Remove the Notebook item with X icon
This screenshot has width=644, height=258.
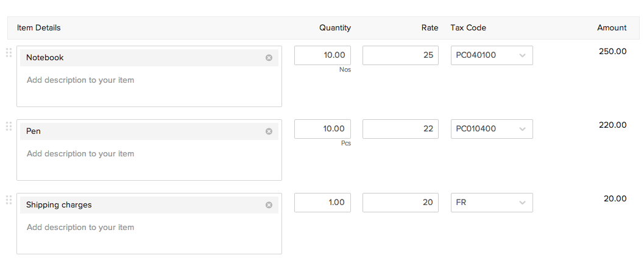pos(269,58)
